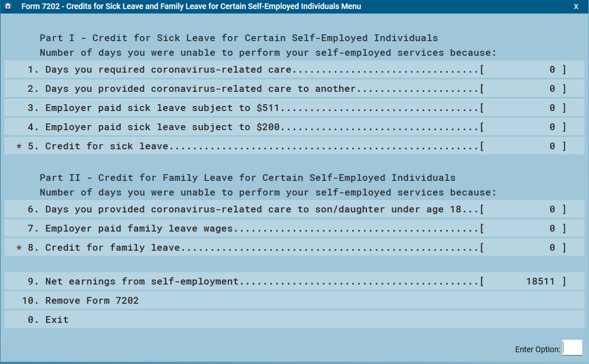
Task: Select option 2 Days you provided care to another
Action: [200, 89]
